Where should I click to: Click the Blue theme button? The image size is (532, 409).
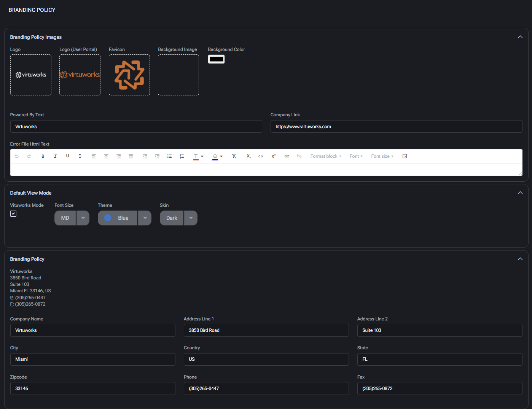(x=118, y=218)
